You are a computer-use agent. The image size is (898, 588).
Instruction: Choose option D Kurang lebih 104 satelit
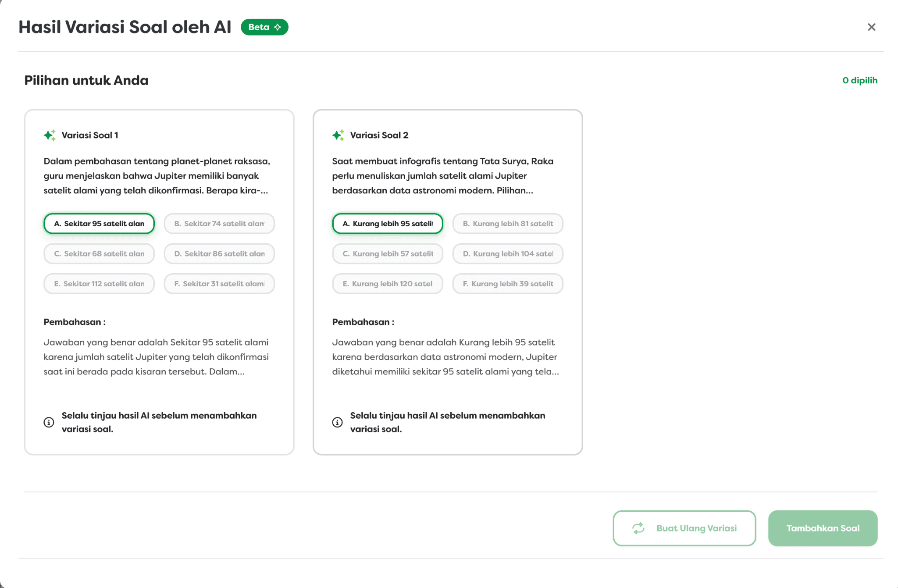pyautogui.click(x=508, y=253)
